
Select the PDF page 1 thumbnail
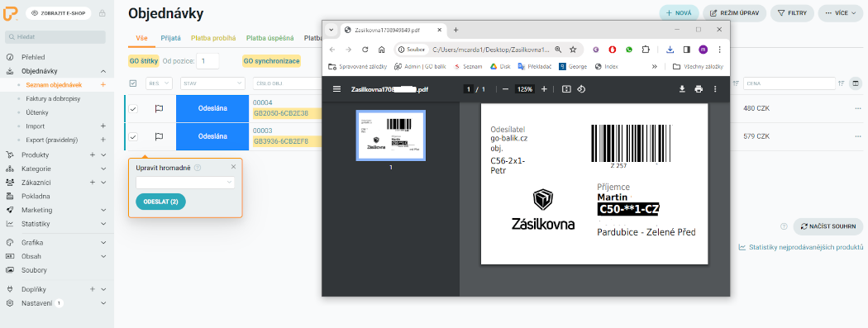click(390, 135)
